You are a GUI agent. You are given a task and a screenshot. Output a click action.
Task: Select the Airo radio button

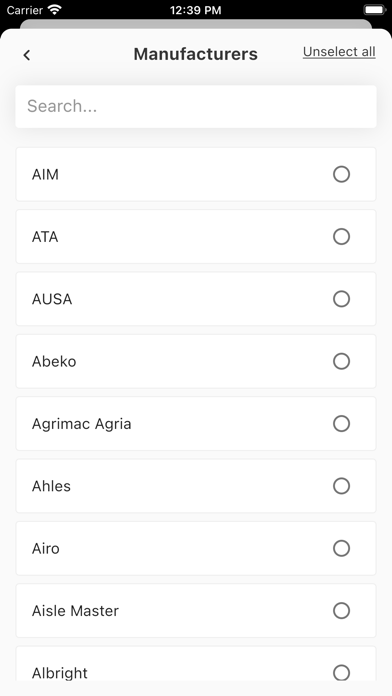click(341, 549)
